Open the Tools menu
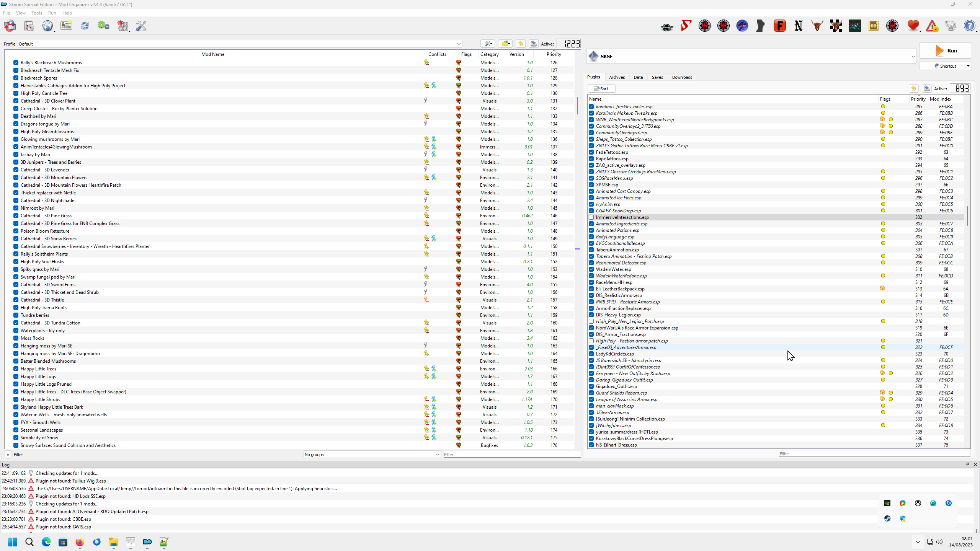The height and width of the screenshot is (551, 980). click(x=37, y=13)
